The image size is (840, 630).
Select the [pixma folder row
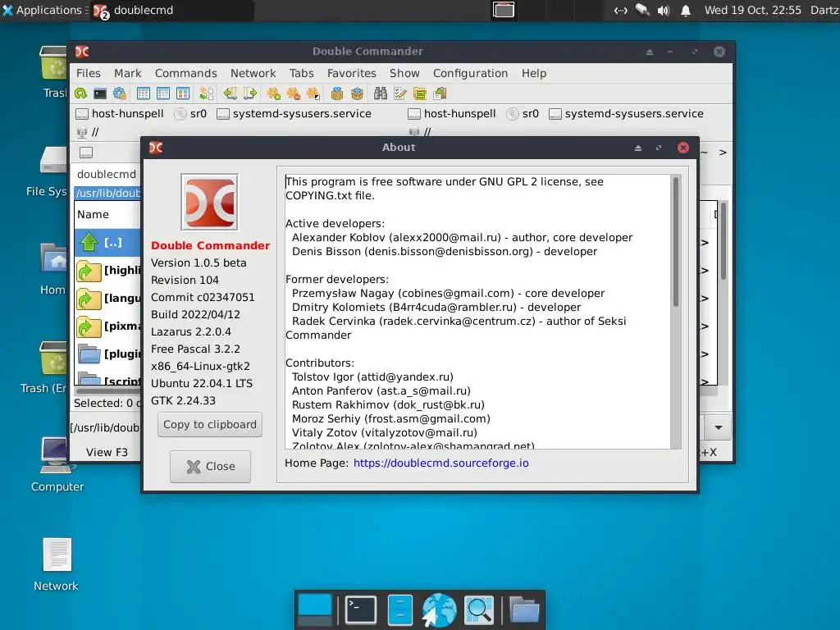pos(107,326)
